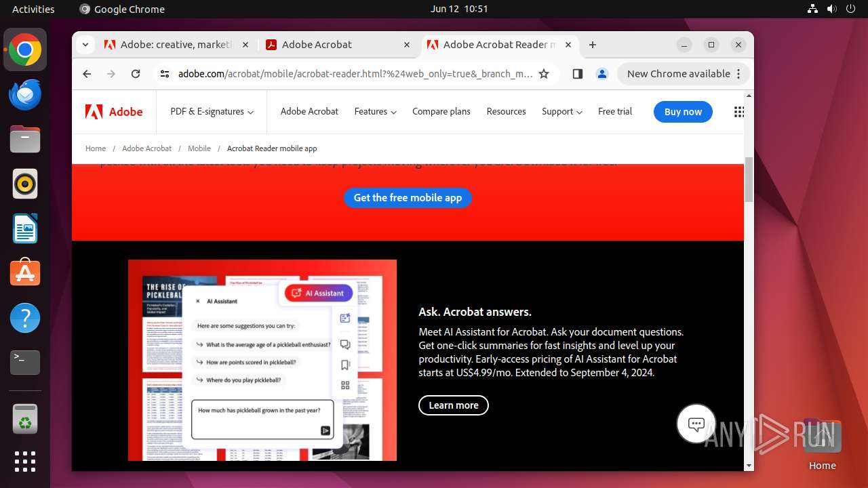Open the Google Chrome app menu in the top bar

[122, 9]
